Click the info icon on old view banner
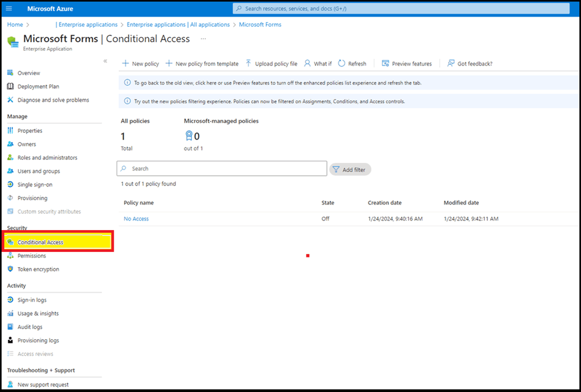581x392 pixels. [127, 82]
